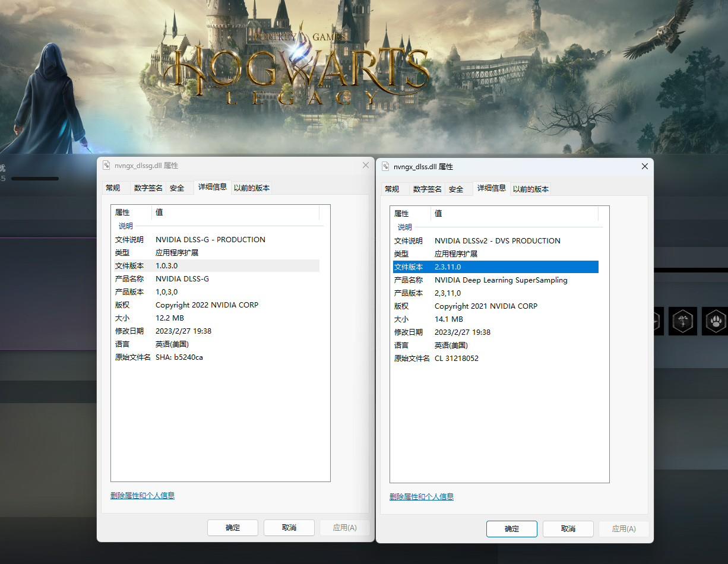The image size is (728, 564).
Task: Select size value 12.2 MB
Action: (170, 318)
